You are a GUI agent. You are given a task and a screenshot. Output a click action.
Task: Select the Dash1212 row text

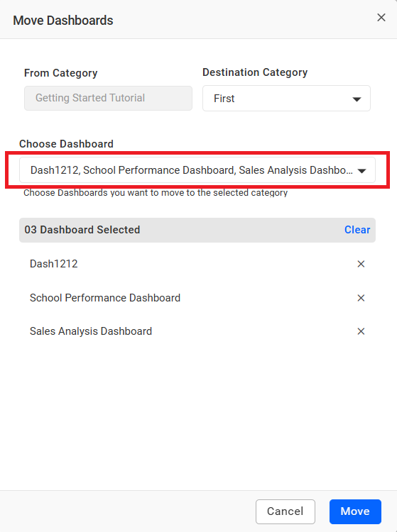(x=54, y=264)
